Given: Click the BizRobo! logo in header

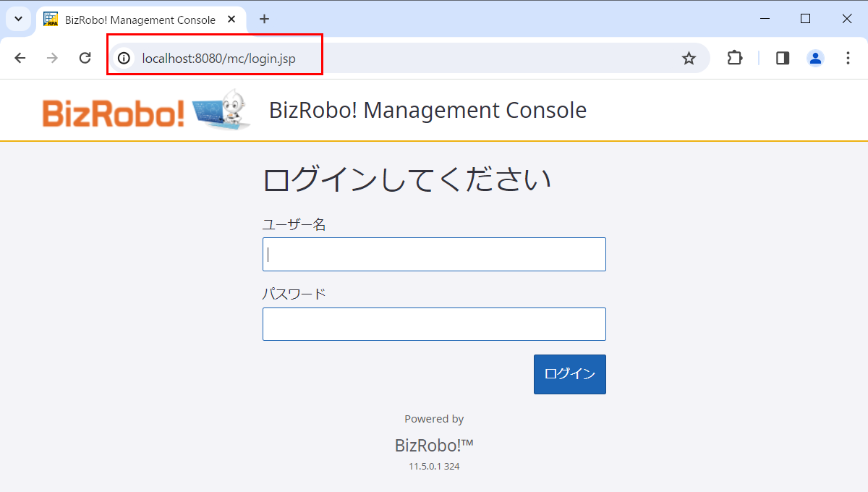Looking at the screenshot, I should 114,114.
